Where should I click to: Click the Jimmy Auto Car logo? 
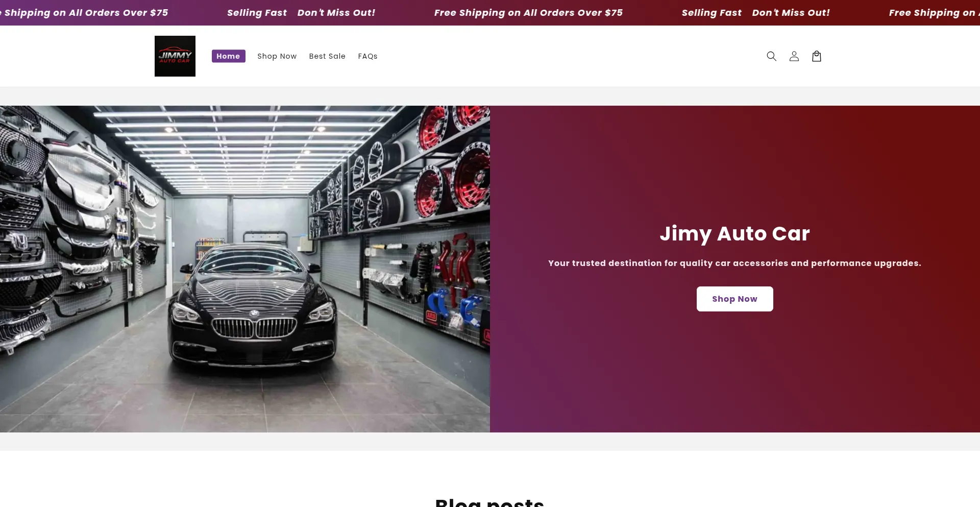click(175, 56)
